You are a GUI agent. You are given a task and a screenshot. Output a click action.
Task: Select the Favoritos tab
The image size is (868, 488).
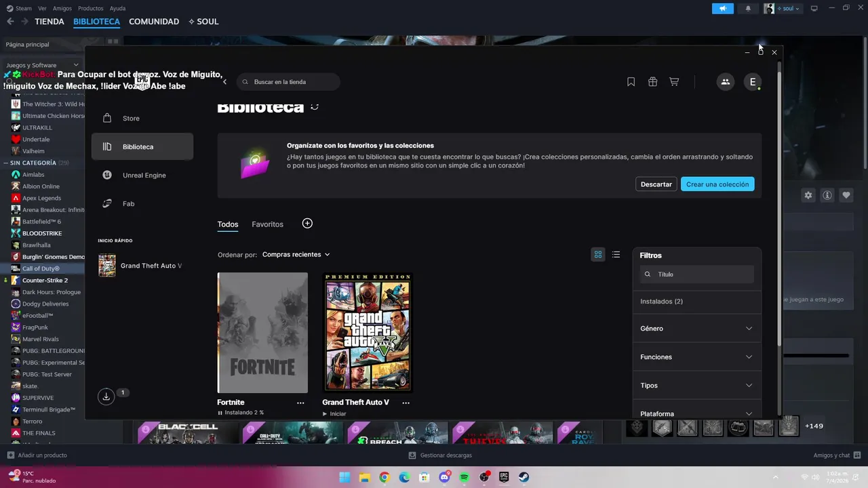[x=267, y=224]
